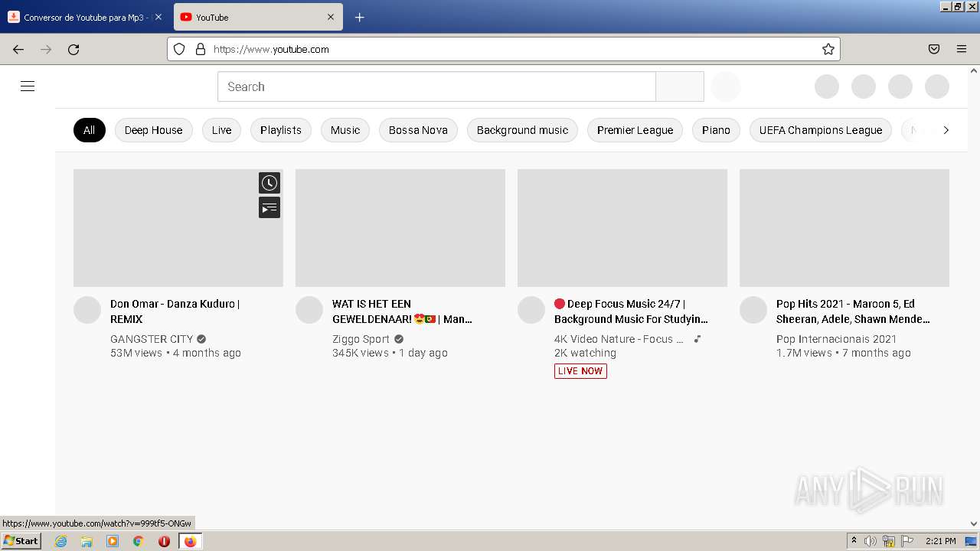The height and width of the screenshot is (551, 980).
Task: Select the Bossa Nova filter chip
Action: [418, 130]
